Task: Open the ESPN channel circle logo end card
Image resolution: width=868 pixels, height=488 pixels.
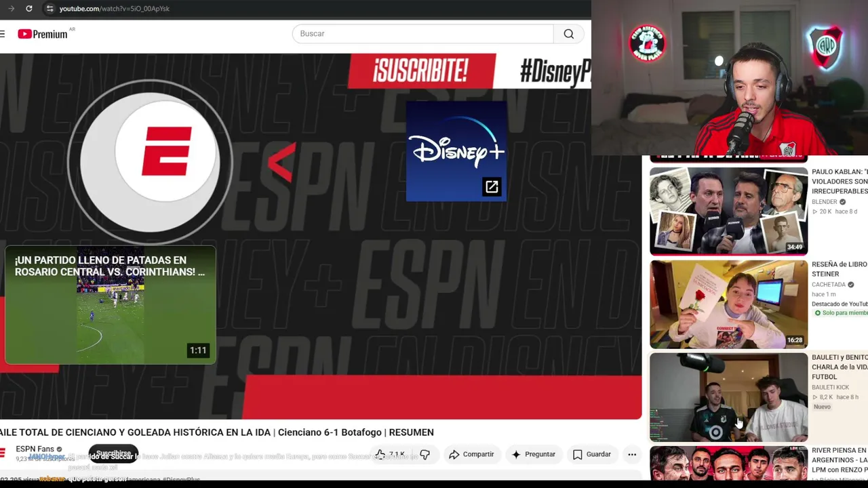Action: pos(150,161)
